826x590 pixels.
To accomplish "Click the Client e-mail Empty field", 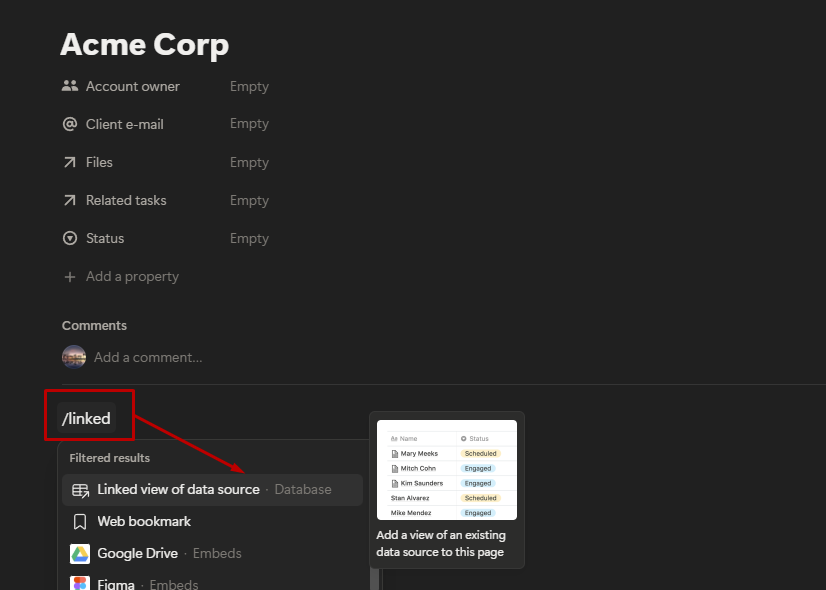I will pos(249,124).
